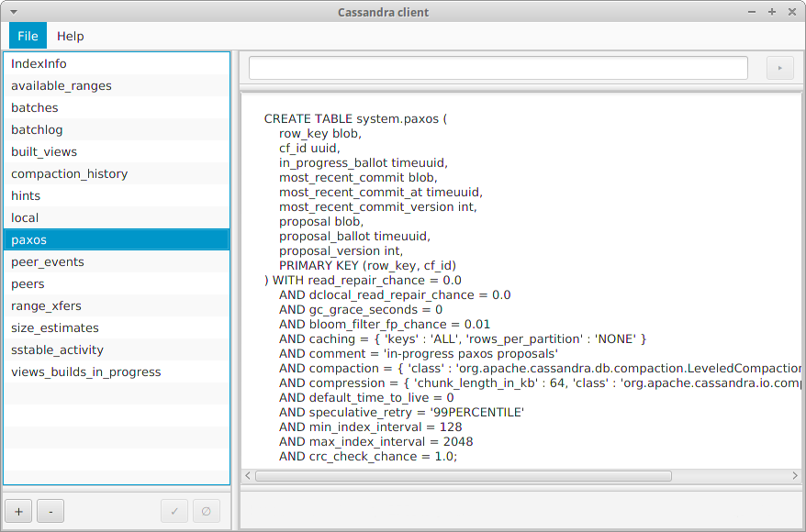806x532 pixels.
Task: Maximize the Cassandra client window
Action: [771, 12]
